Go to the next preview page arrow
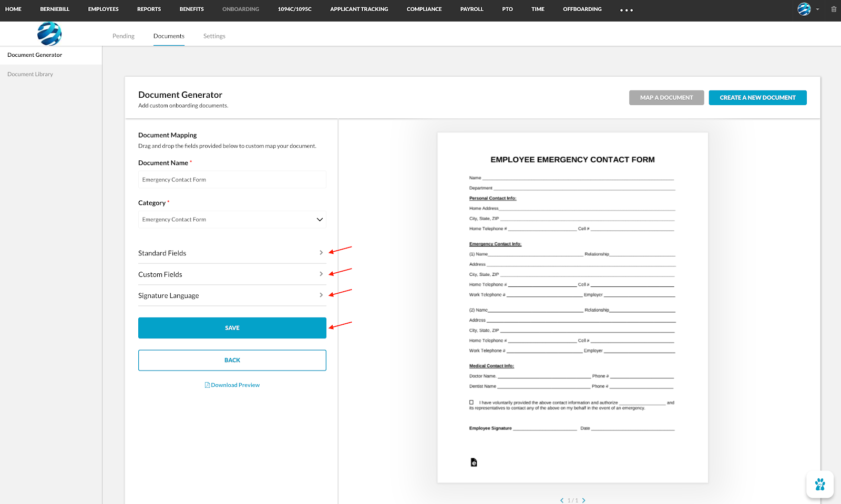 pos(583,500)
